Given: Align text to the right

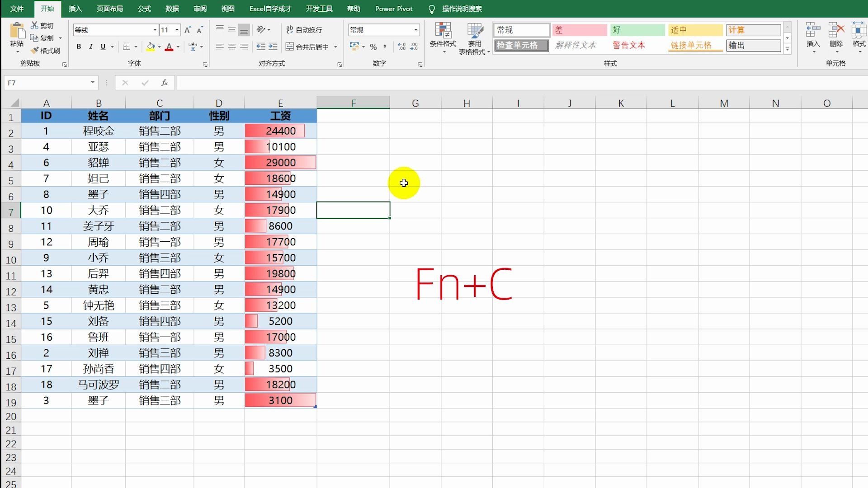Looking at the screenshot, I should point(244,47).
